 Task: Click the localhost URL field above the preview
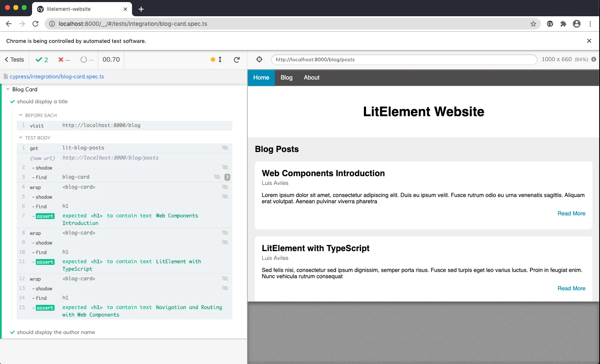[404, 60]
